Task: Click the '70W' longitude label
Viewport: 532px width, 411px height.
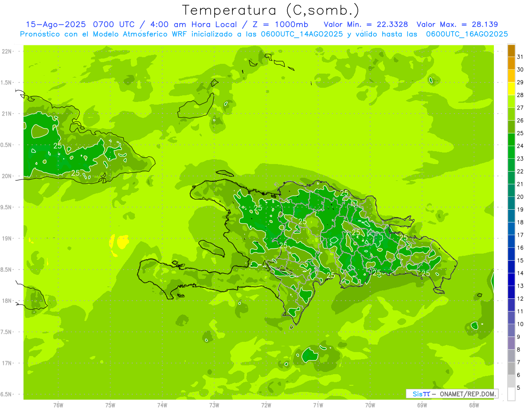Action: coord(370,405)
